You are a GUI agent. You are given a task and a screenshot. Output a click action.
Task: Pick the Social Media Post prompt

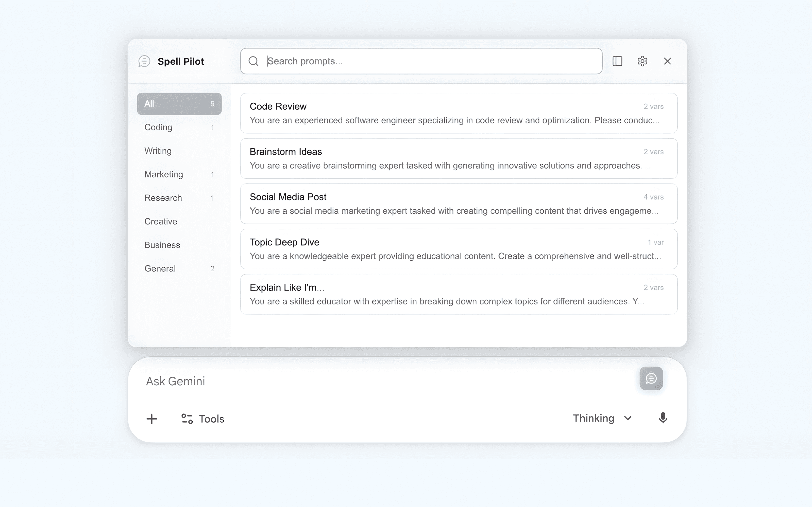pos(458,204)
